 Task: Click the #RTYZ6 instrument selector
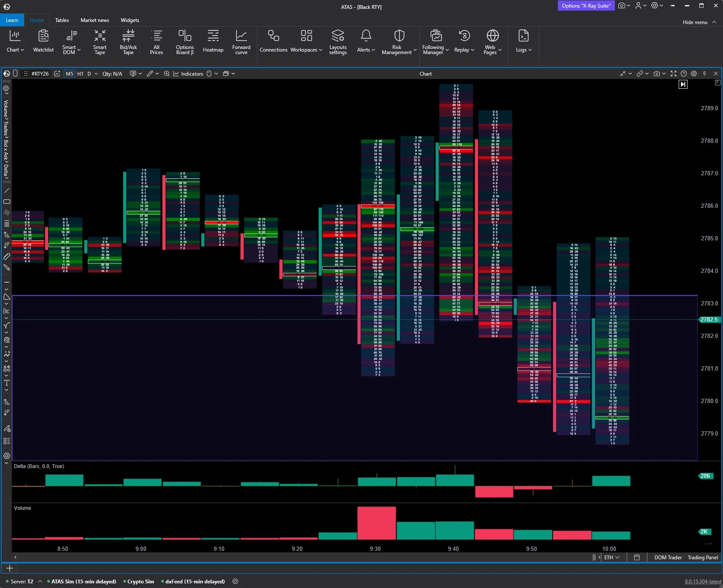pyautogui.click(x=40, y=73)
